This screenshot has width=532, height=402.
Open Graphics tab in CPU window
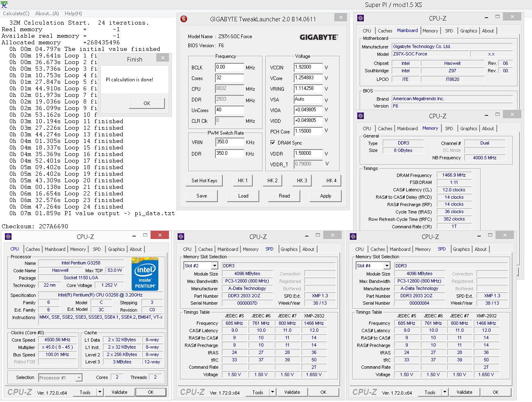point(116,249)
